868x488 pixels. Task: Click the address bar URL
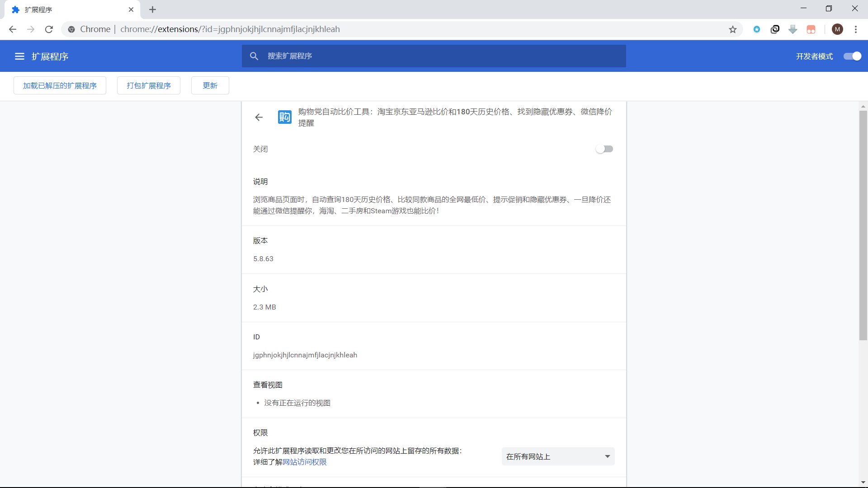[230, 29]
